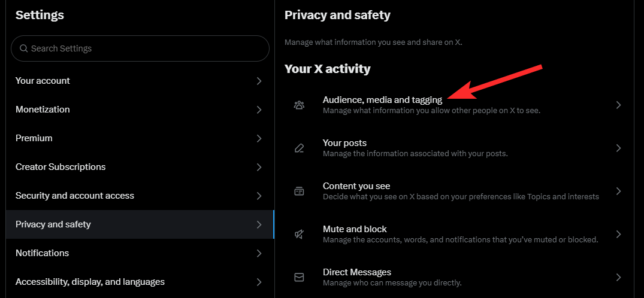Type in the Search Settings field
The width and height of the screenshot is (644, 298).
[x=144, y=48]
